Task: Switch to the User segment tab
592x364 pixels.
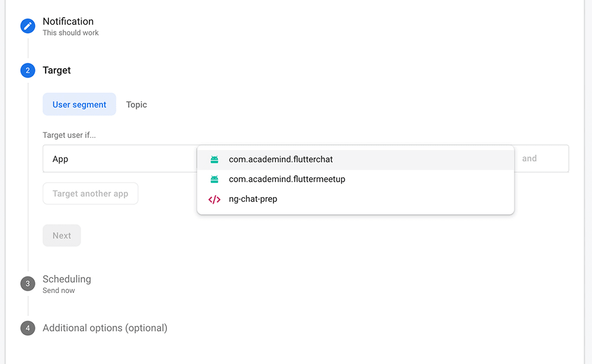Action: [79, 105]
